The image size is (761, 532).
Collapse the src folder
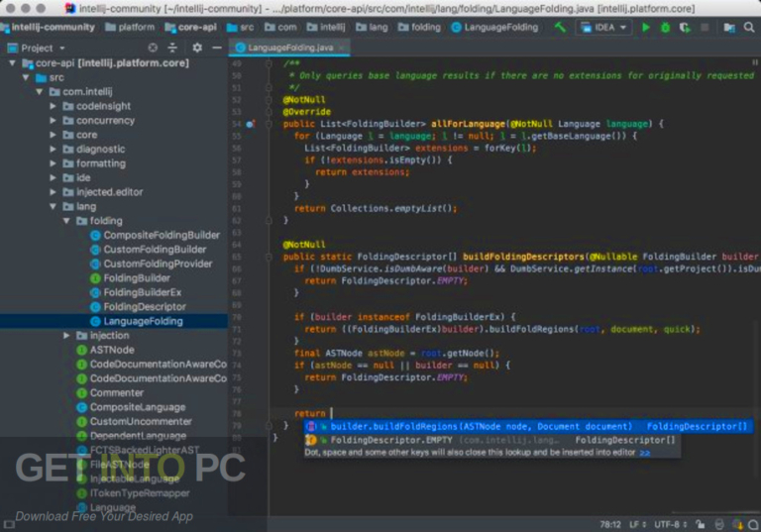pyautogui.click(x=26, y=77)
